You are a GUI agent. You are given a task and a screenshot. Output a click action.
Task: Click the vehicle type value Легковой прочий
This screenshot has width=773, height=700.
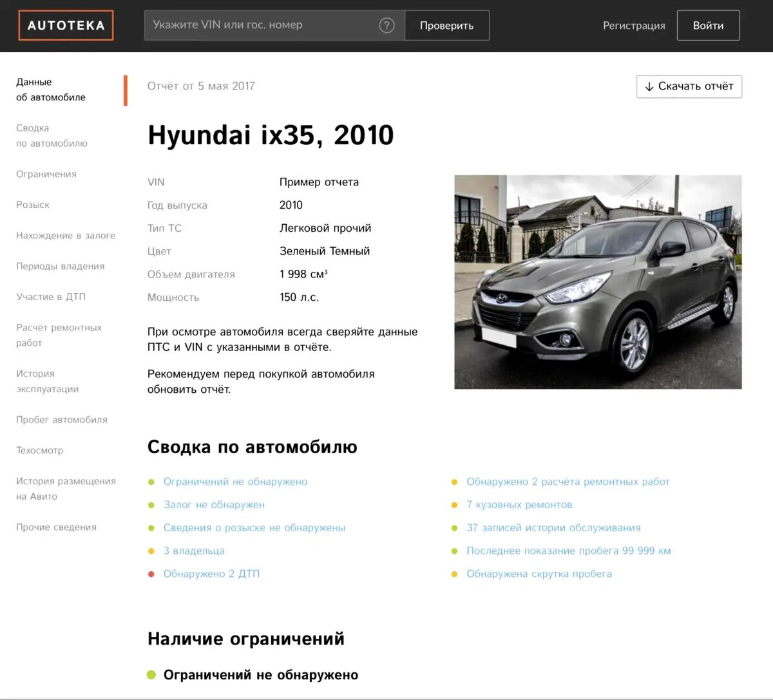pyautogui.click(x=325, y=228)
